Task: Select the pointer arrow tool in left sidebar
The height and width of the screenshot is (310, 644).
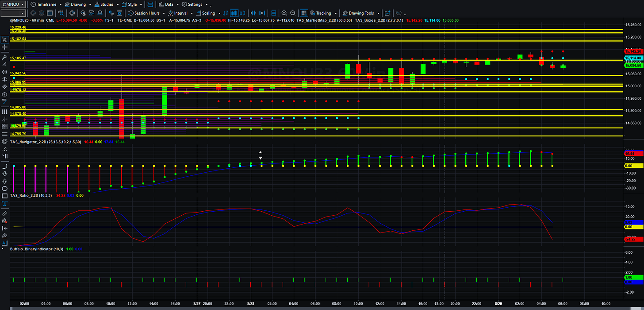Action: [x=5, y=39]
